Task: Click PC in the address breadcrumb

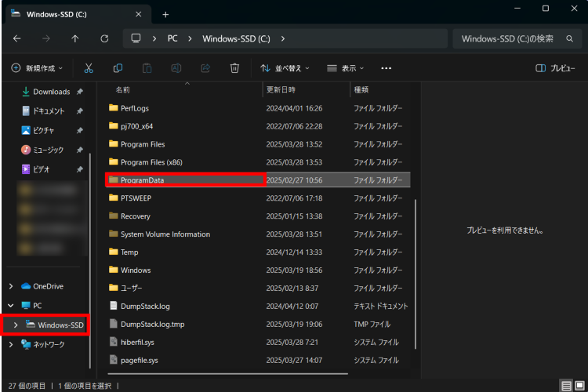Action: (172, 38)
